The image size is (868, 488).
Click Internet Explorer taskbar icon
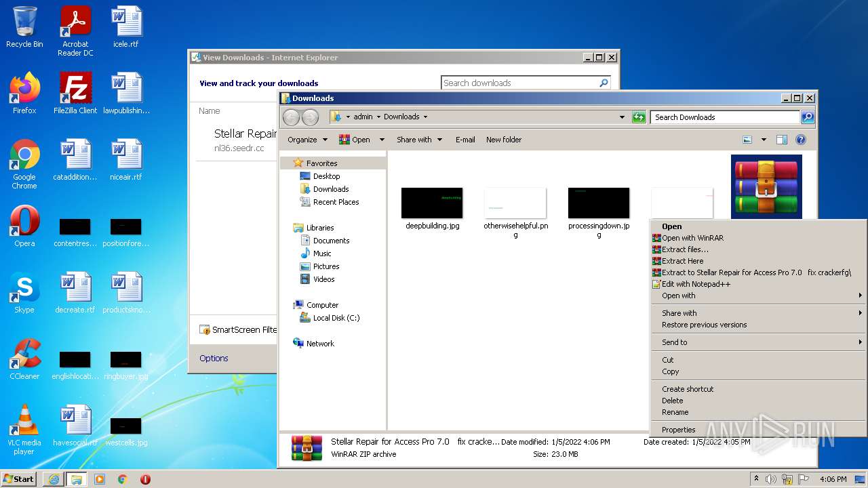pos(54,479)
